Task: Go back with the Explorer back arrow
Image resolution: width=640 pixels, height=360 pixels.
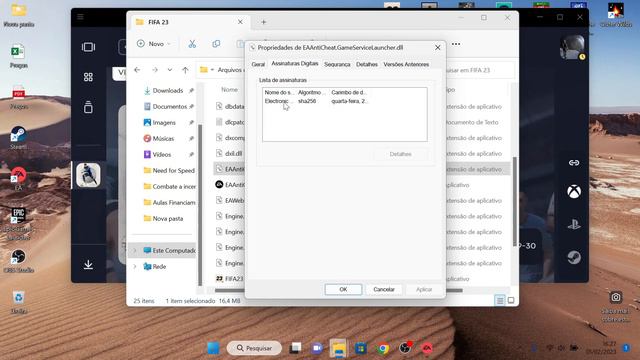Action: (137, 70)
